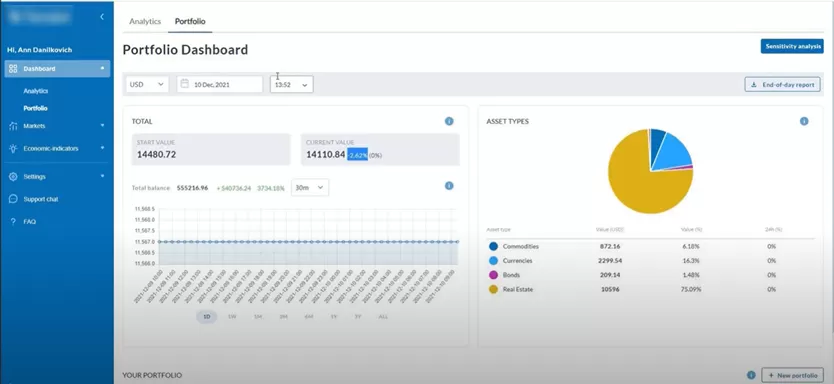Select the ALL time range option
834x384 pixels.
coord(383,316)
